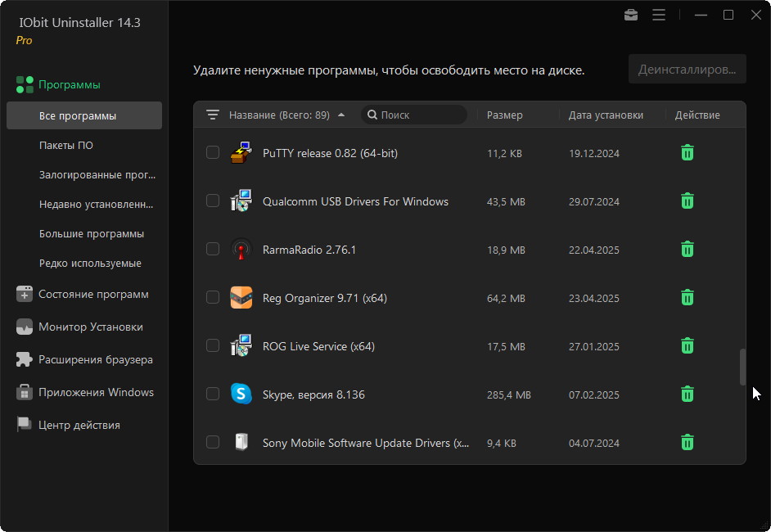Uninstall Reg Organizer via trash icon
Image resolution: width=771 pixels, height=532 pixels.
[x=688, y=297]
